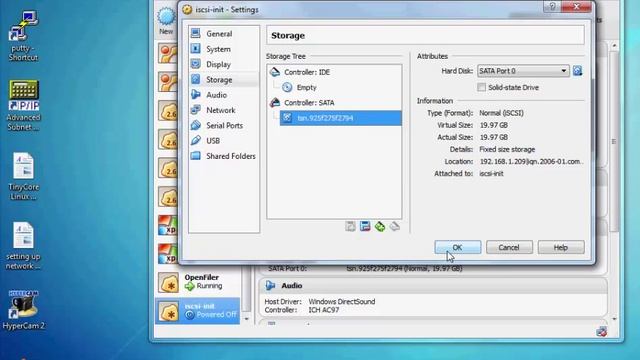Open the Hard Disk SATA Port dropdown
The height and width of the screenshot is (360, 640).
coord(523,71)
